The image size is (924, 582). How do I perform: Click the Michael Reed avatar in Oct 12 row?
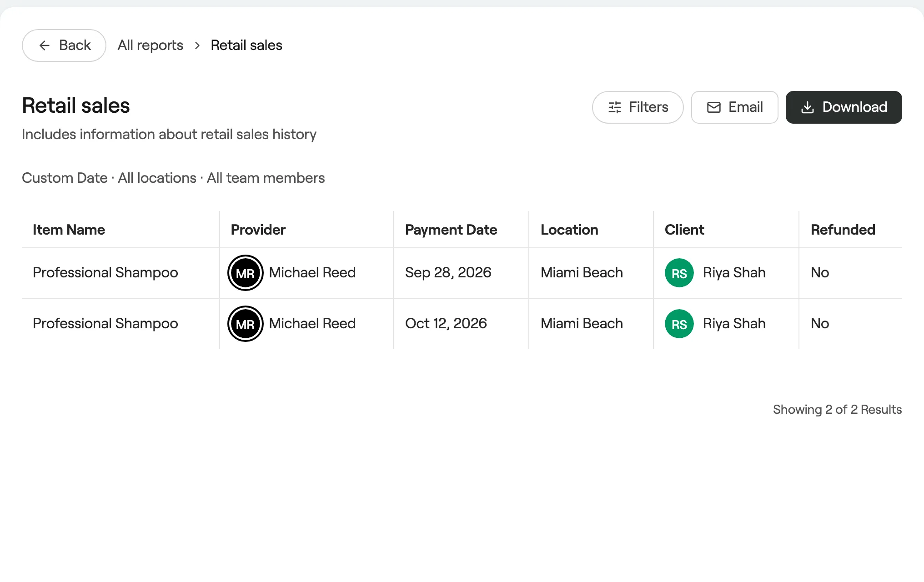click(x=246, y=324)
